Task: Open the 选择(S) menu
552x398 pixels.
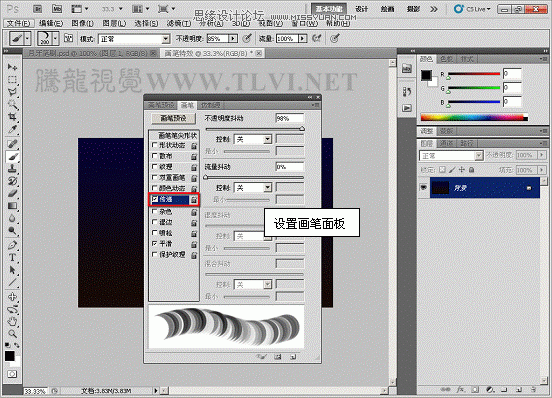Action: click(x=146, y=24)
